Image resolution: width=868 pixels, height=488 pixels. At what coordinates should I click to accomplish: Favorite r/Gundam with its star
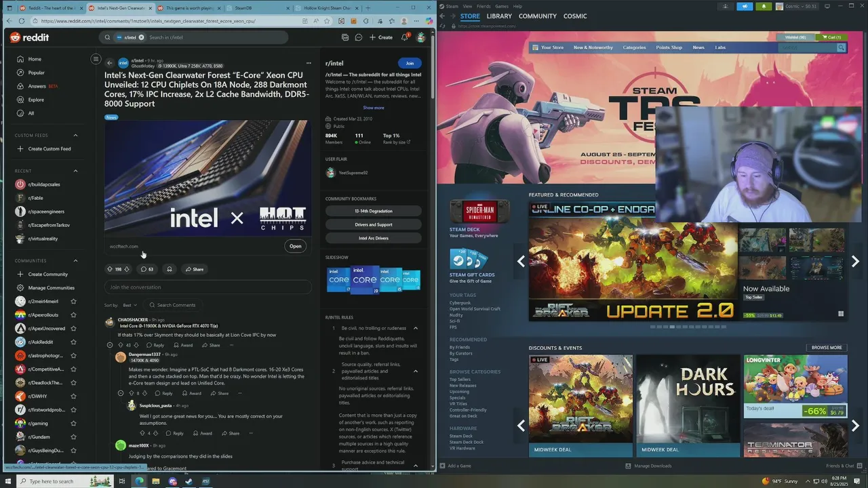[73, 437]
